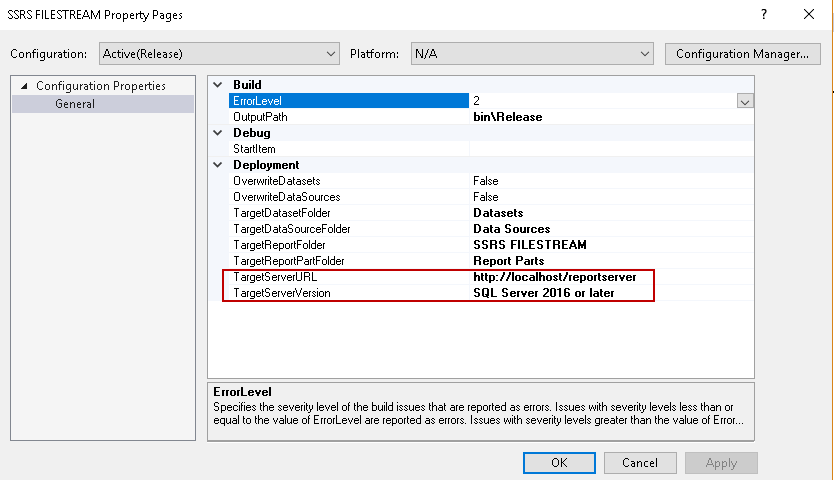Screen dimensions: 834x480
Task: Open the Platform dropdown
Action: click(531, 53)
